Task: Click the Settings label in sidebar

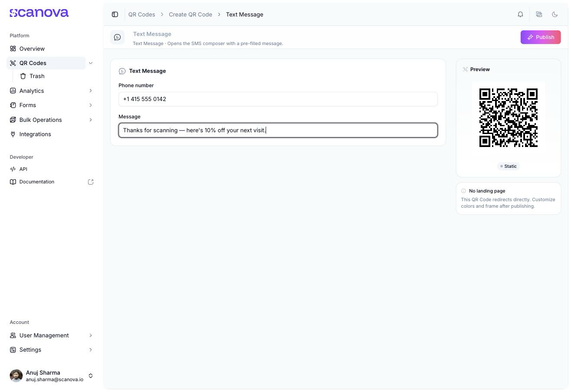Action: click(x=30, y=350)
